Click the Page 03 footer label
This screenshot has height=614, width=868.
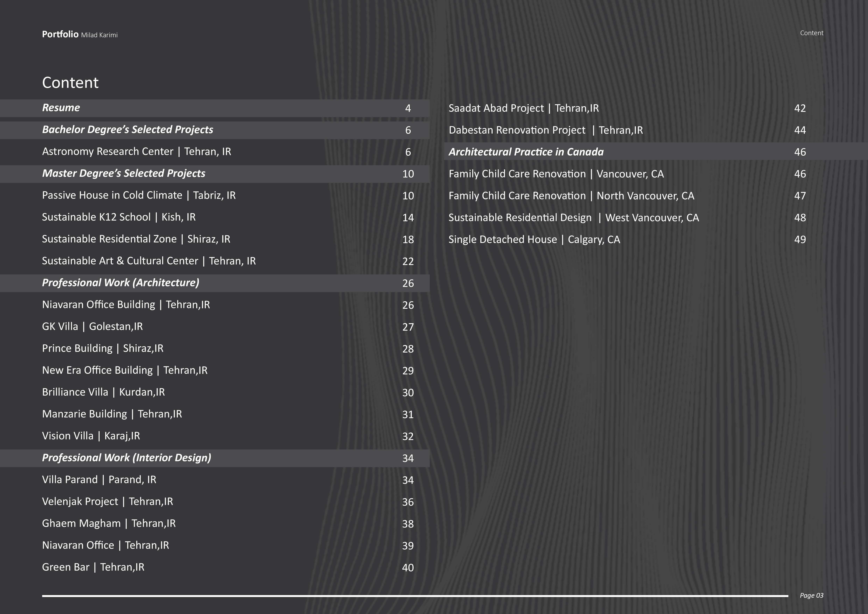click(811, 595)
